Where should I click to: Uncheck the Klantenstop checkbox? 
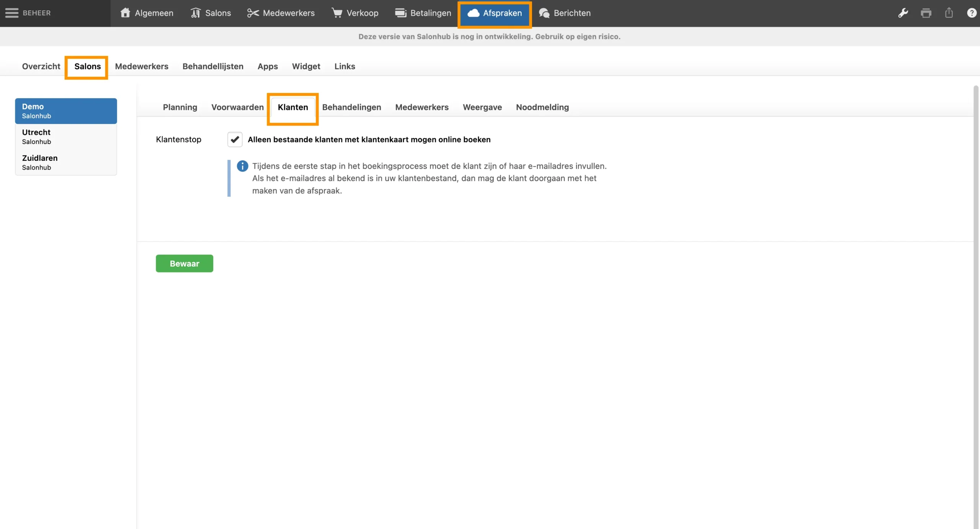[235, 139]
